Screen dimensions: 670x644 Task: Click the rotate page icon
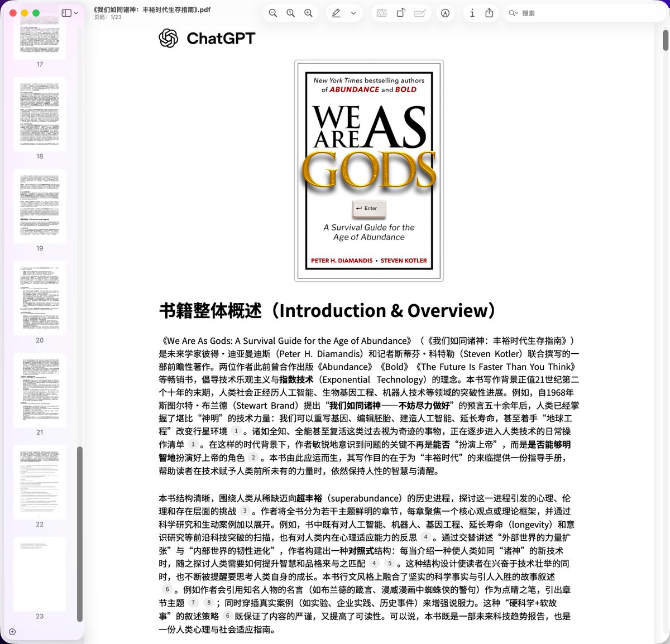click(x=401, y=12)
